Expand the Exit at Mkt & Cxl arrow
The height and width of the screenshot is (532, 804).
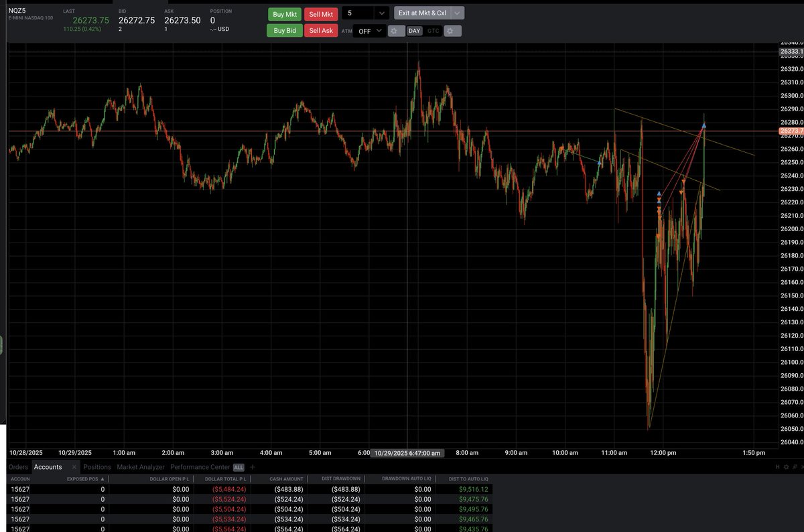click(458, 13)
